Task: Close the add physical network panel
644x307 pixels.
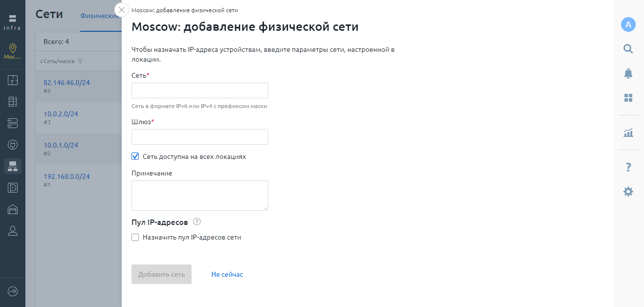Action: tap(122, 10)
